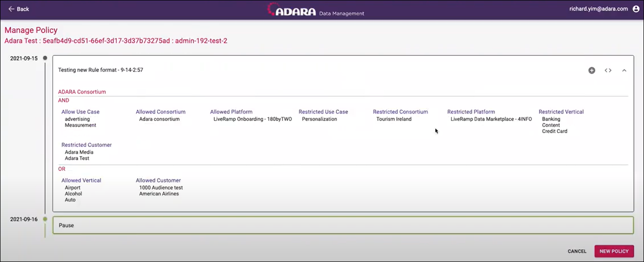Select 'LiveRamp Data Marketplace - 4INFO' value

click(491, 119)
